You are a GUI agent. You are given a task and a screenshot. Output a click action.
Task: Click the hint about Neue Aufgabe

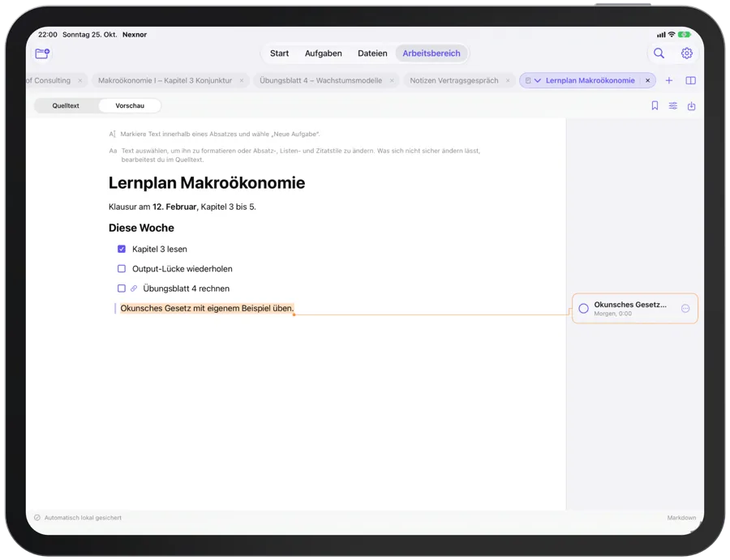click(x=220, y=134)
